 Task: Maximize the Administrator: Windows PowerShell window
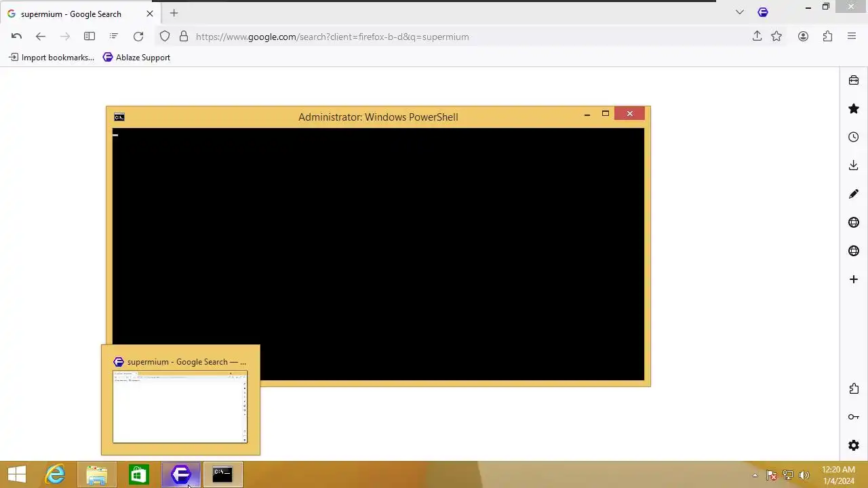pyautogui.click(x=606, y=114)
